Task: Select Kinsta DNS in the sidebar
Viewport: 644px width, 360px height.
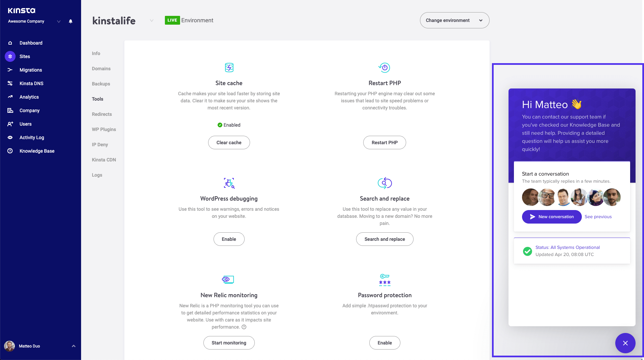Action: 32,83
